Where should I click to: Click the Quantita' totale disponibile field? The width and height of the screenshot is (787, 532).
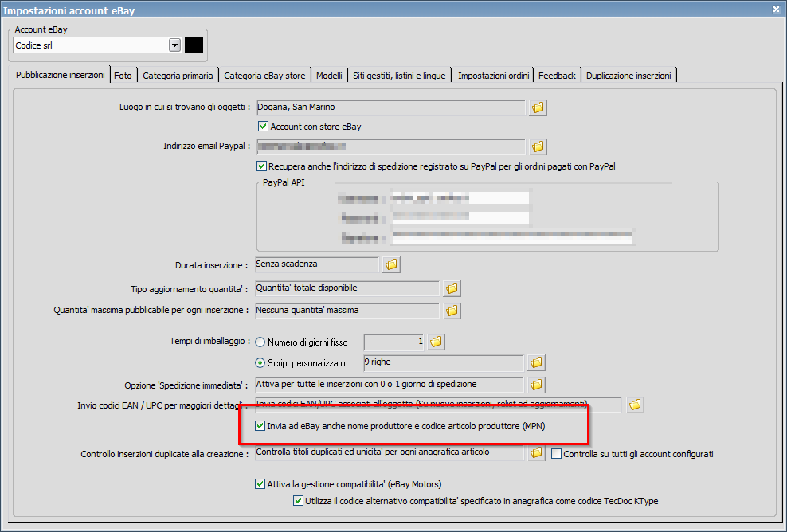(347, 288)
